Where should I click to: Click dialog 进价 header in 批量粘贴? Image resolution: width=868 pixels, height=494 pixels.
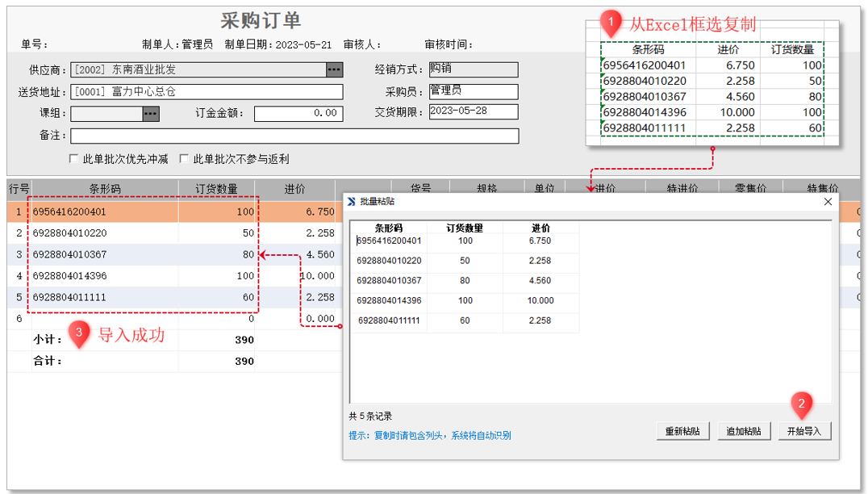[540, 228]
